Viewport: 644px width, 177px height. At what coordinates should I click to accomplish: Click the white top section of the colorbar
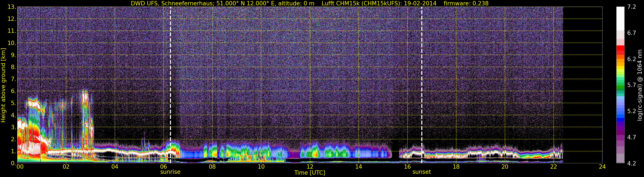click(x=620, y=19)
